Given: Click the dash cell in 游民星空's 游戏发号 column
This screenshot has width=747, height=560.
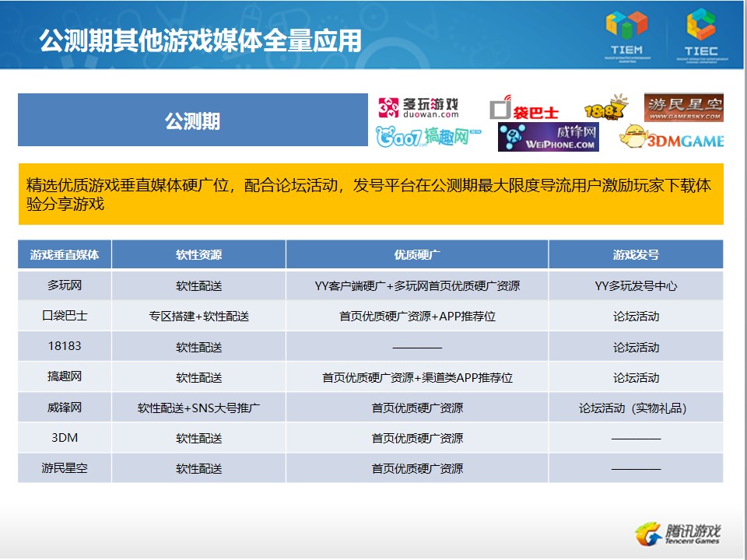Looking at the screenshot, I should (x=636, y=468).
